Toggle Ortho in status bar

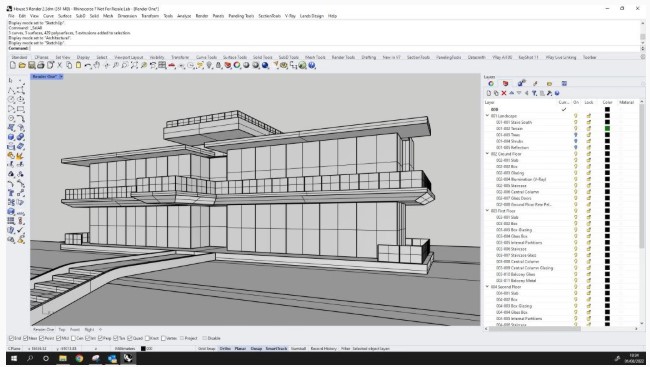click(225, 349)
